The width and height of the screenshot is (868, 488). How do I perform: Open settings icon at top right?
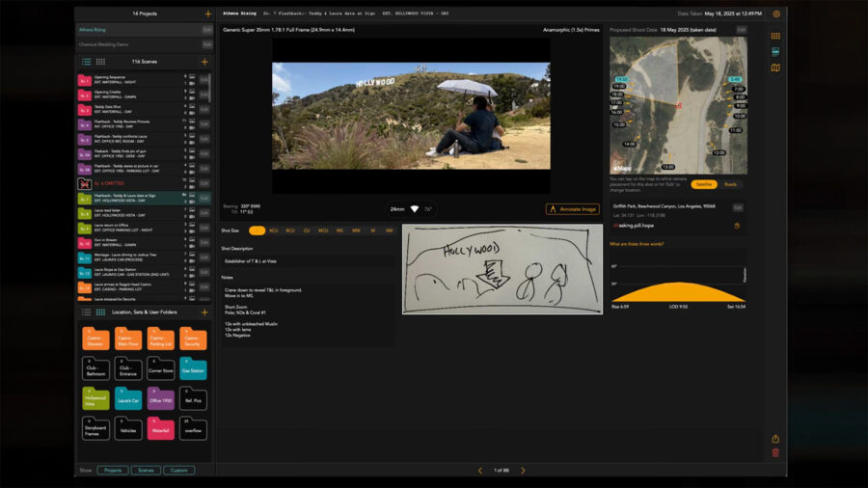tap(776, 14)
